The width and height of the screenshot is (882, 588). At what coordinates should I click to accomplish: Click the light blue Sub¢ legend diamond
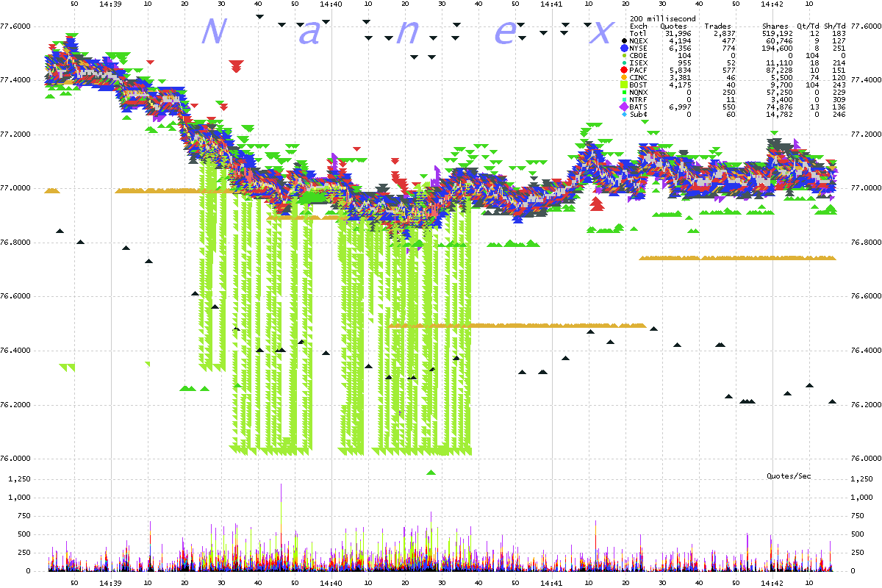[624, 114]
